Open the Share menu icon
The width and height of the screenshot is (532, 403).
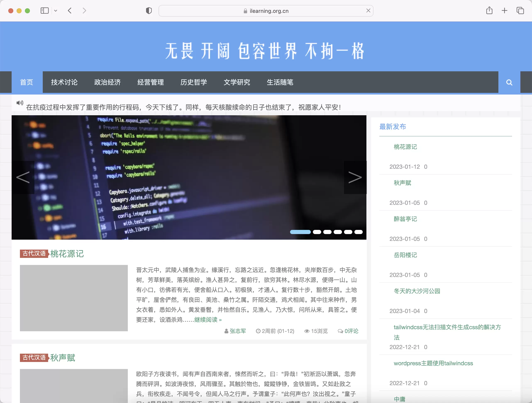point(489,11)
